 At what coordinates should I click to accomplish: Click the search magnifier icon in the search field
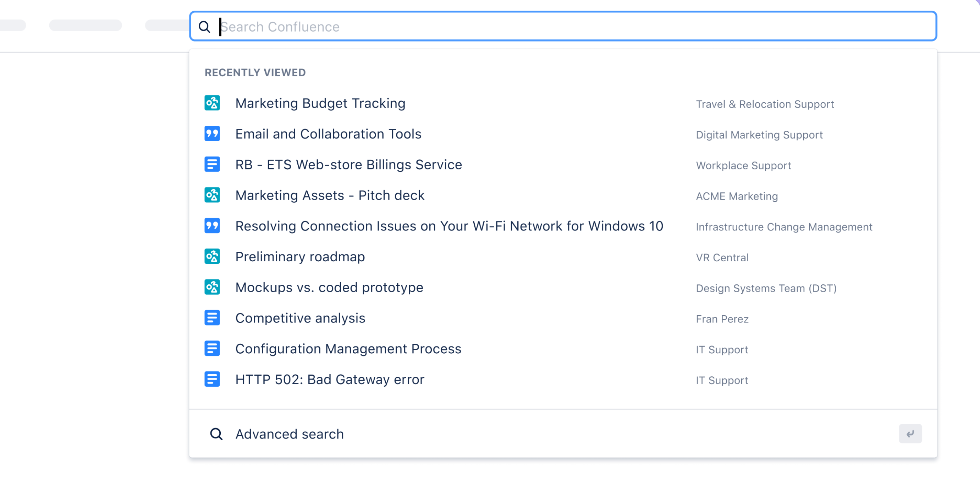[x=204, y=27]
